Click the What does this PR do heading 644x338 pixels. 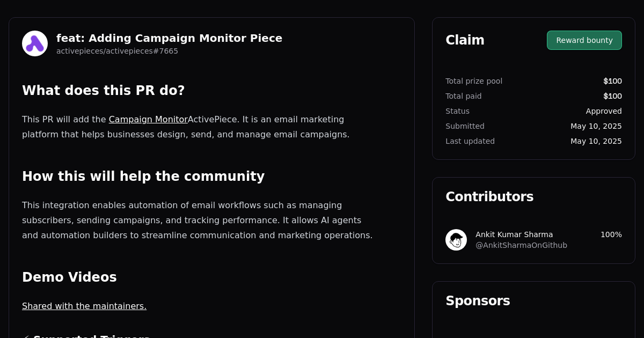[x=103, y=90]
